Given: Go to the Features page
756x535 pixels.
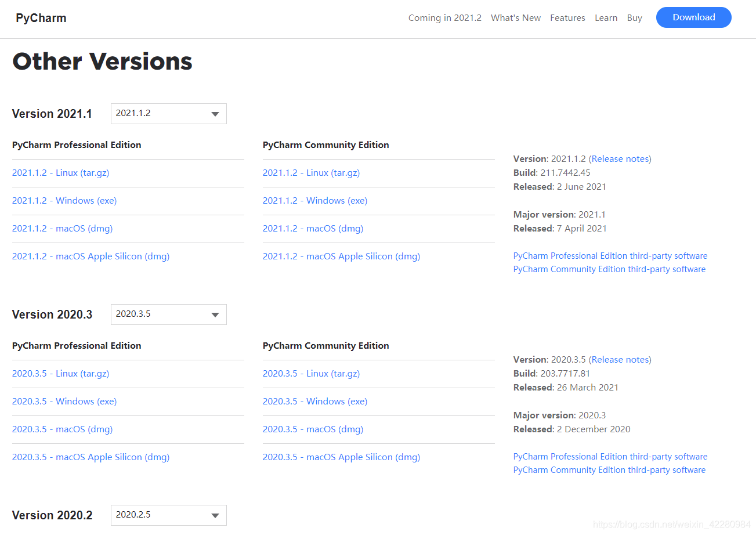Looking at the screenshot, I should 567,18.
